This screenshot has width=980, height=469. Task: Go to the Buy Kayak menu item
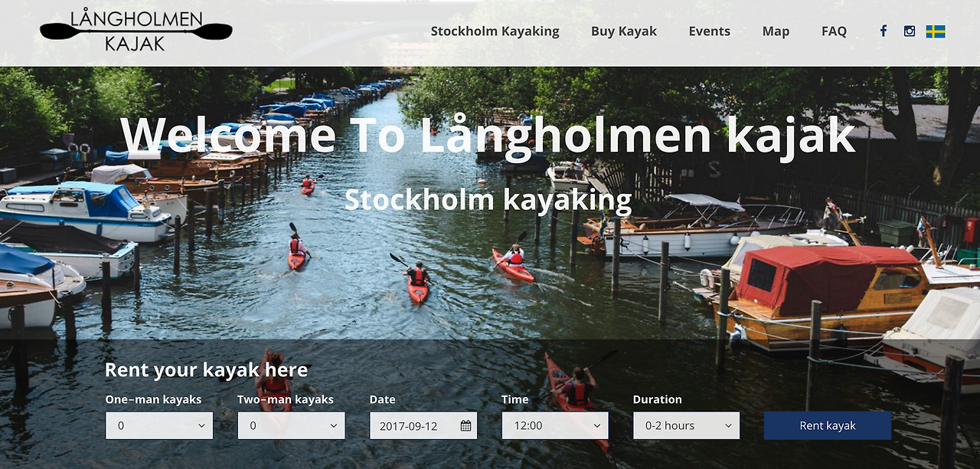point(624,31)
